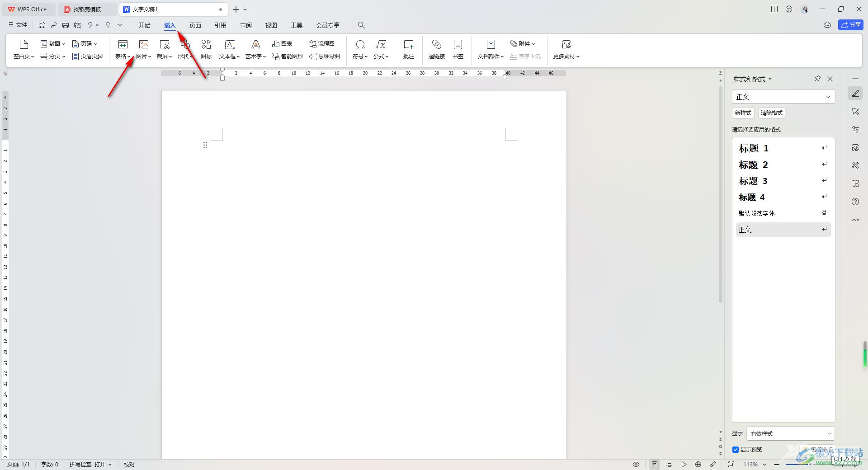Switch to the 审阅 ribbon tab
868x470 pixels.
246,25
